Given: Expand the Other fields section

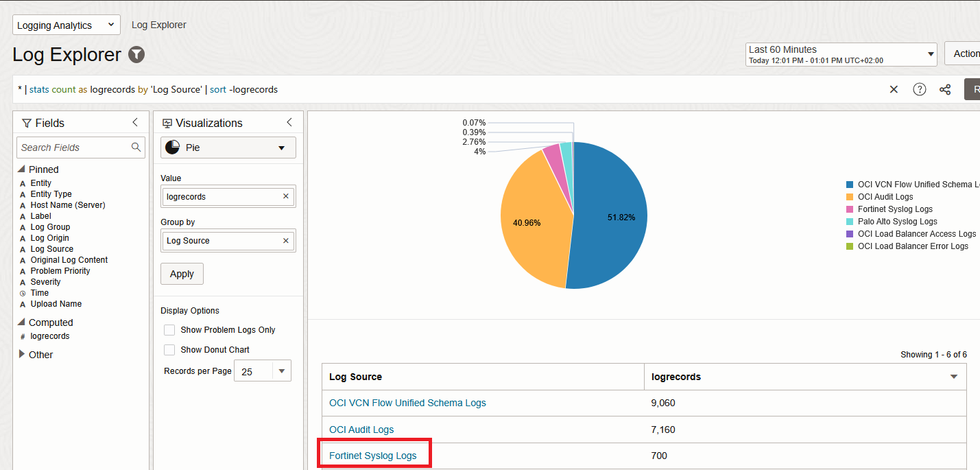Looking at the screenshot, I should point(23,355).
